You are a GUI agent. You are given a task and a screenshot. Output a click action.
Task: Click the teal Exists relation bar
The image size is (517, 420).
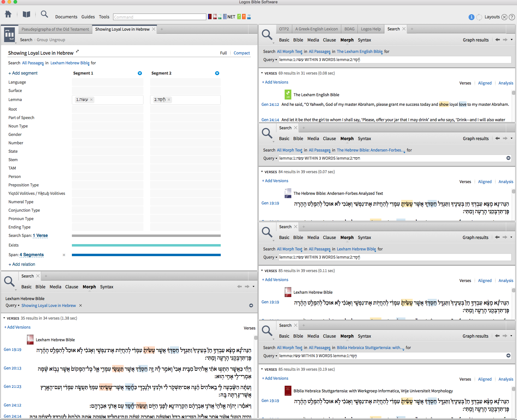[146, 245]
